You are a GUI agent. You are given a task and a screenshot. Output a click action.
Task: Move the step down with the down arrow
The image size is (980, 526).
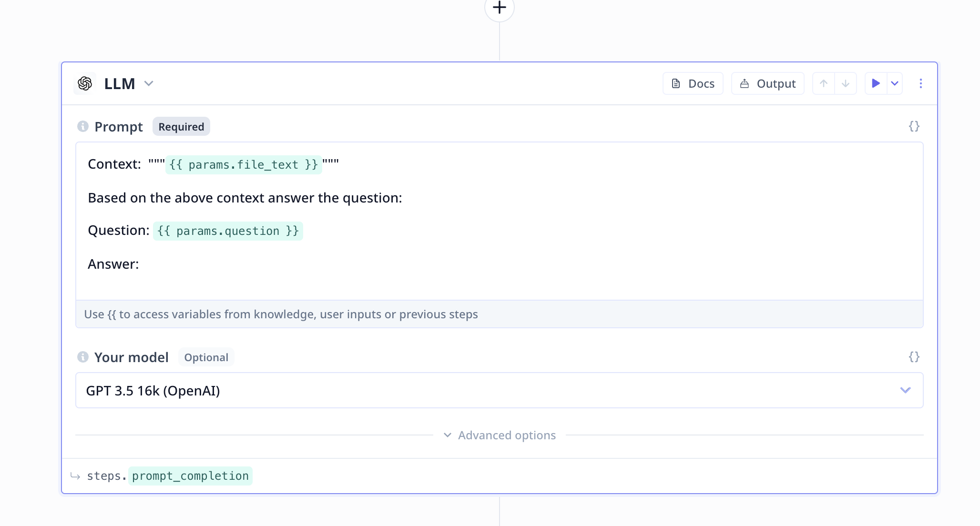[845, 83]
